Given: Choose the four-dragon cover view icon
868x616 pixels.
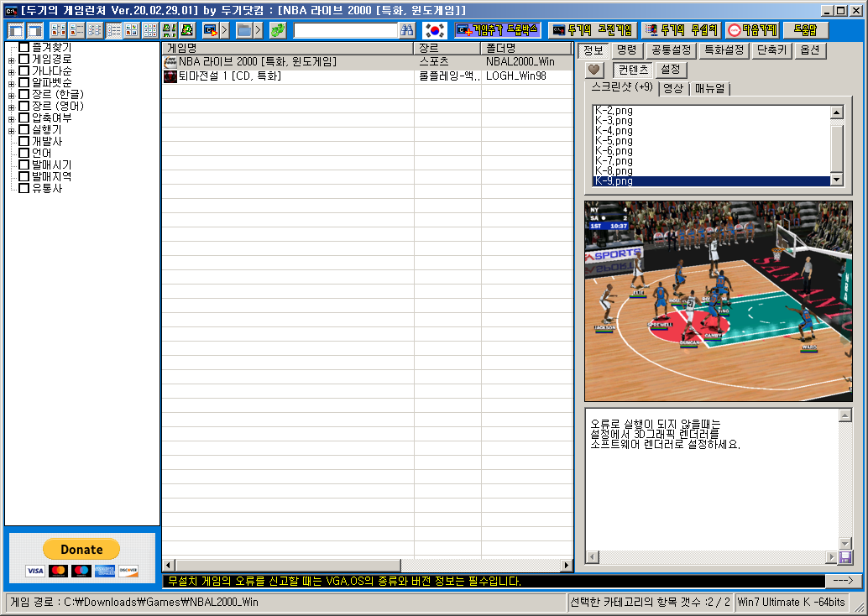Looking at the screenshot, I should tap(169, 30).
